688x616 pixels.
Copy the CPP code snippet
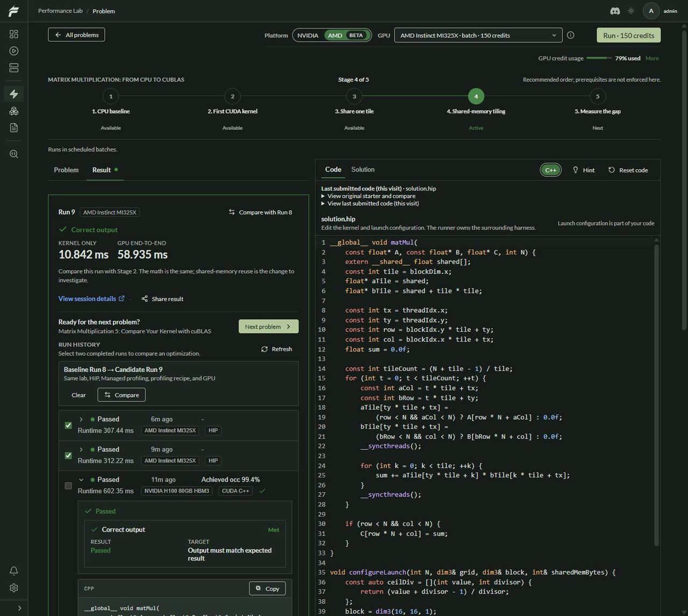point(267,589)
